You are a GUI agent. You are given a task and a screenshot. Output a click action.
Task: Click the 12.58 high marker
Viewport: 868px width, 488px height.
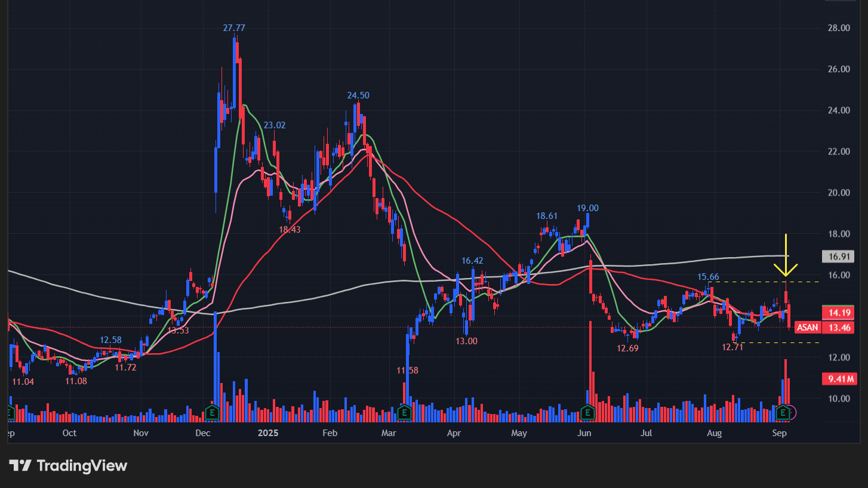(x=110, y=340)
